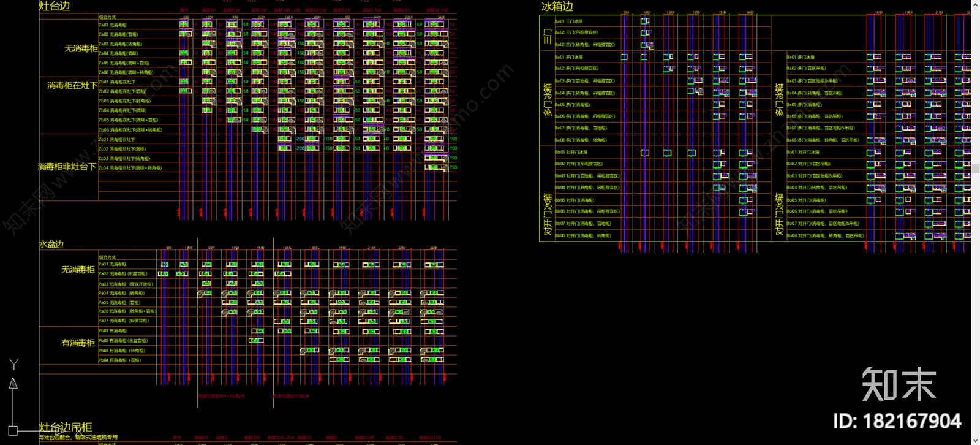Click the 消毒柜在灶下 group label
The width and height of the screenshot is (980, 445).
tap(72, 86)
